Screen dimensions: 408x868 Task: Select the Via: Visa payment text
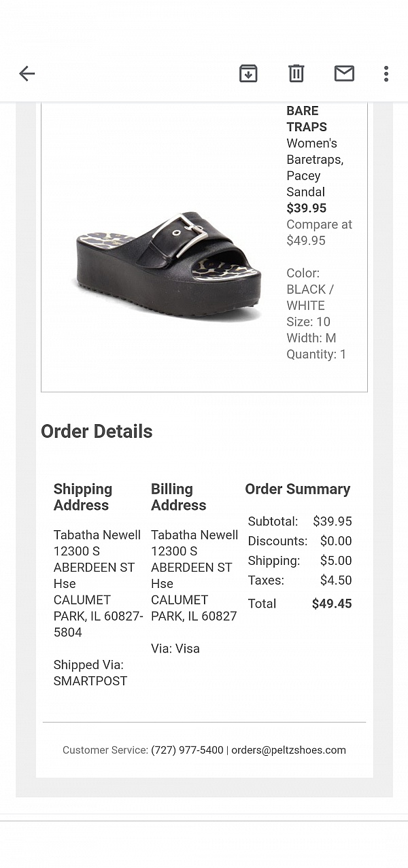click(175, 648)
